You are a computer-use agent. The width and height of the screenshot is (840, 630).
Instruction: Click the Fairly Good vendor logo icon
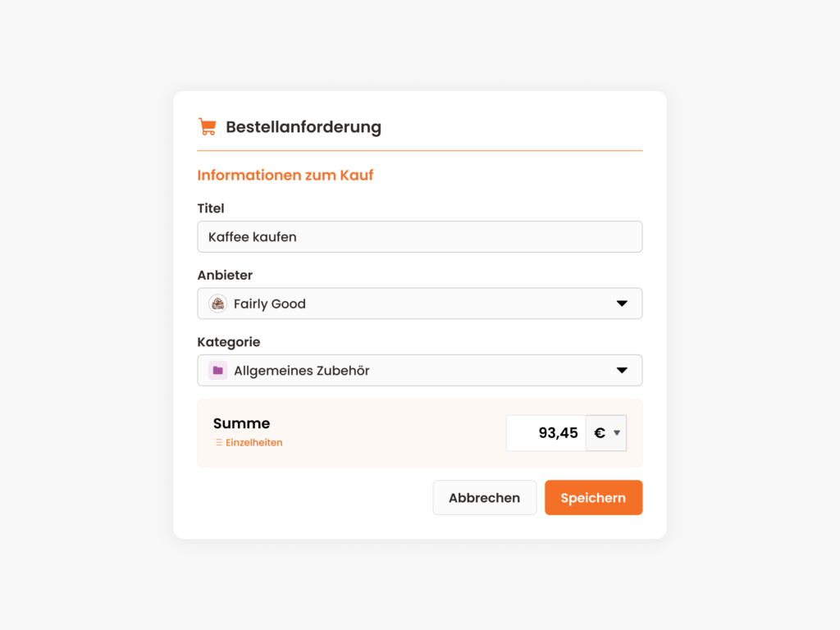click(217, 304)
